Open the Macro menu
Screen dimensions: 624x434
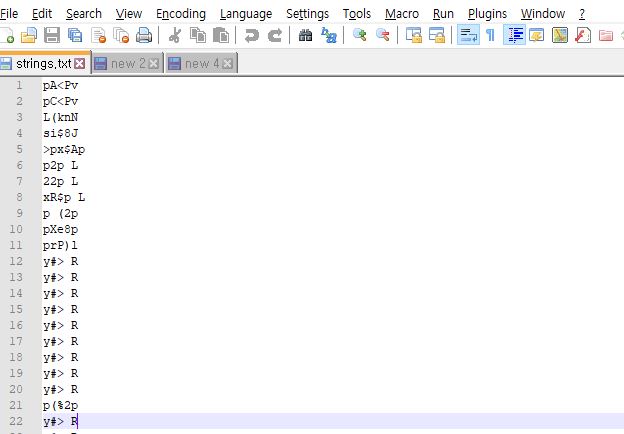tap(402, 14)
